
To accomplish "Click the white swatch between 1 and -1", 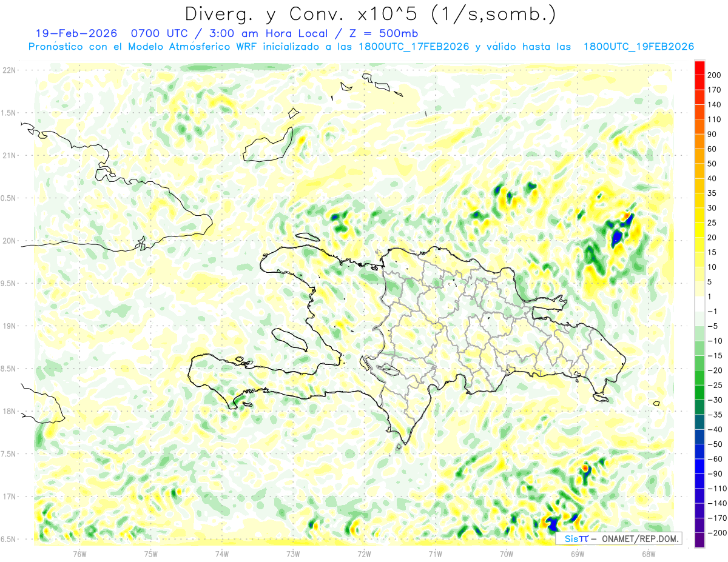I will click(x=699, y=304).
